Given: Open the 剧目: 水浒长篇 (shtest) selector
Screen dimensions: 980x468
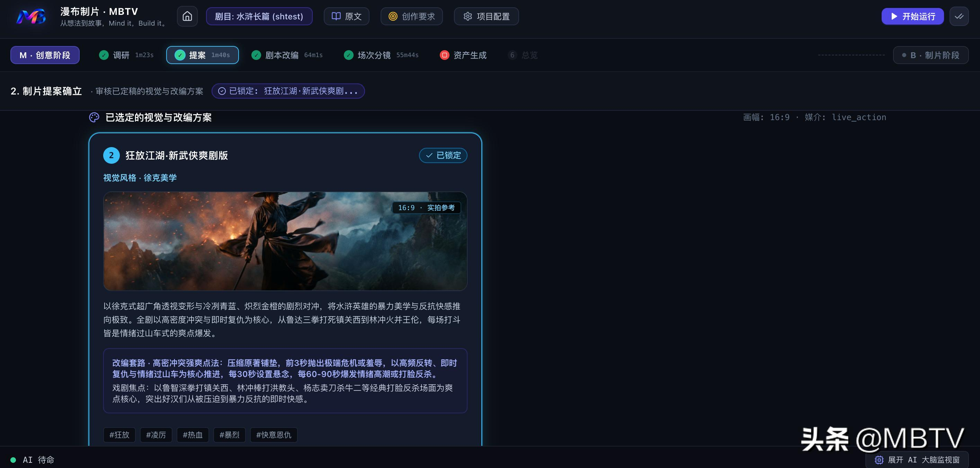Looking at the screenshot, I should click(259, 16).
